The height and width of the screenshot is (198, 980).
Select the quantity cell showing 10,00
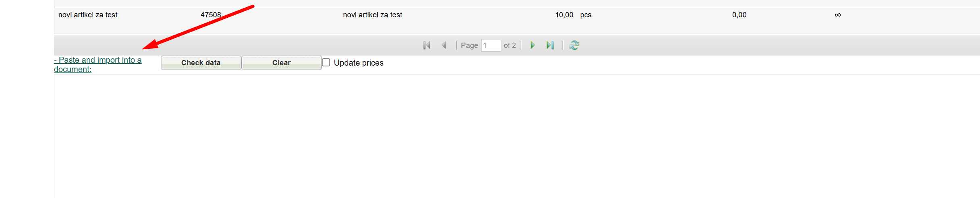click(564, 15)
